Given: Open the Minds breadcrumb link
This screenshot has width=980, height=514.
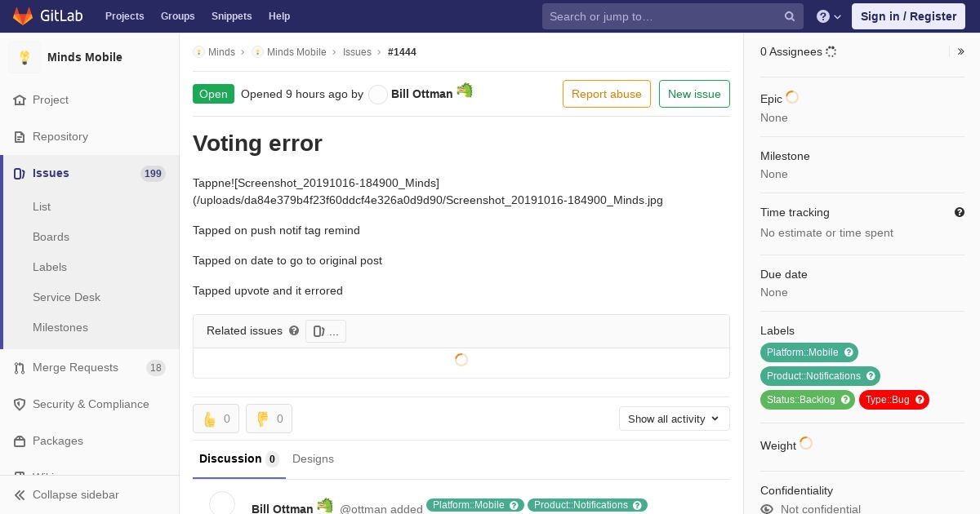Looking at the screenshot, I should point(221,52).
